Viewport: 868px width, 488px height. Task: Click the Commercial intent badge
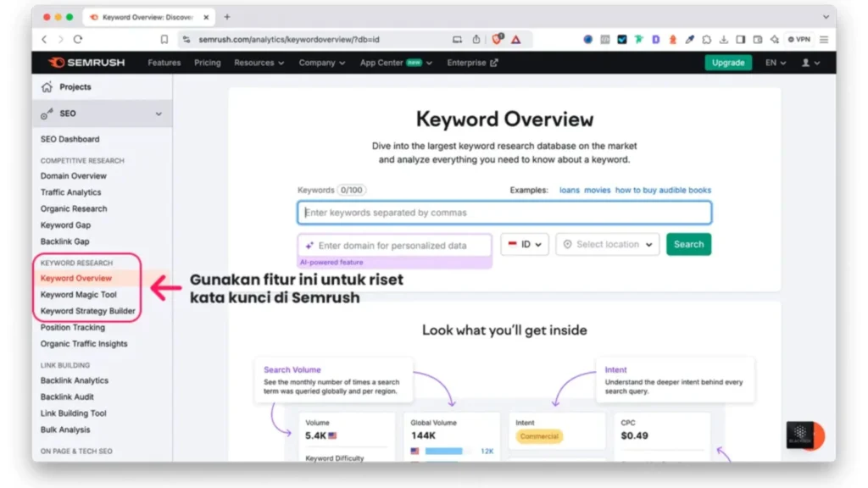coord(538,436)
